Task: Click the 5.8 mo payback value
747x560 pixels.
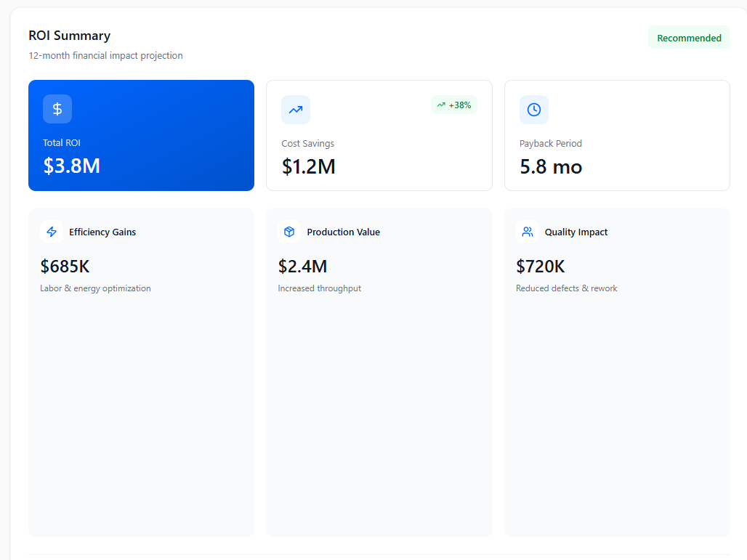Action: point(551,166)
